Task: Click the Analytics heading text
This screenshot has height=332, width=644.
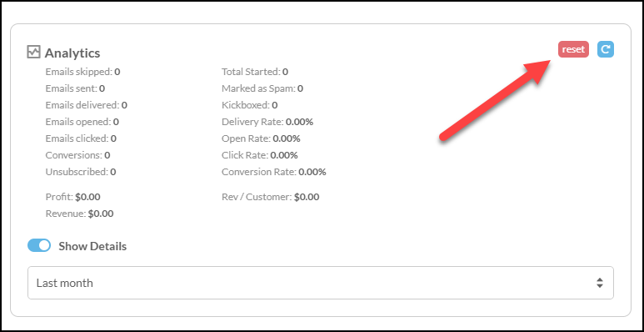Action: pyautogui.click(x=72, y=53)
